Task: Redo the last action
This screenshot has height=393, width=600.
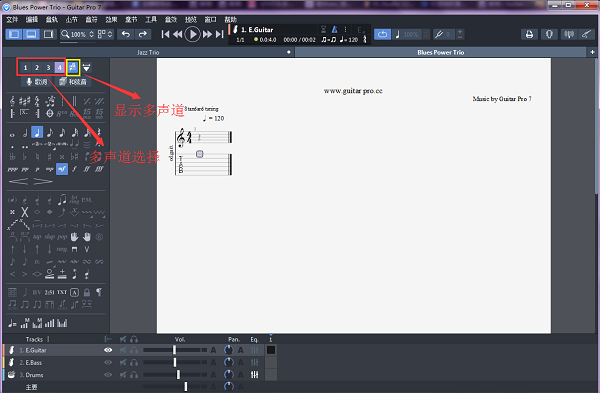Action: point(143,34)
